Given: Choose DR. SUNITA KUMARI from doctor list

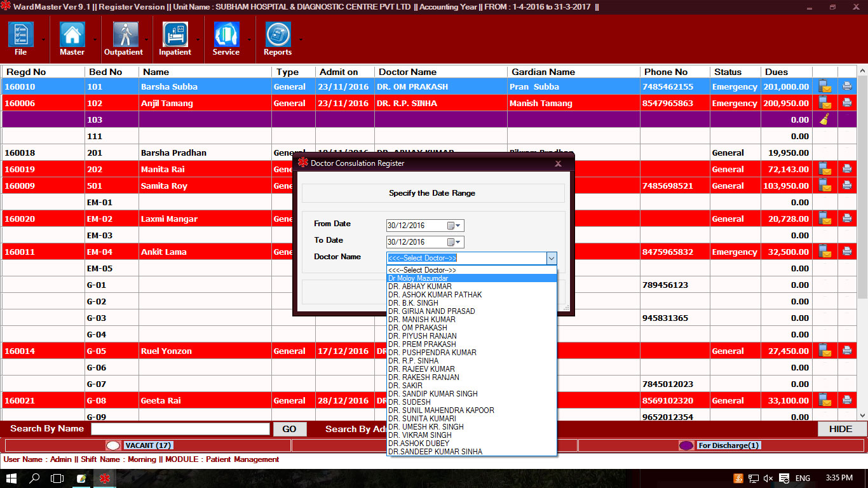Looking at the screenshot, I should point(422,419).
